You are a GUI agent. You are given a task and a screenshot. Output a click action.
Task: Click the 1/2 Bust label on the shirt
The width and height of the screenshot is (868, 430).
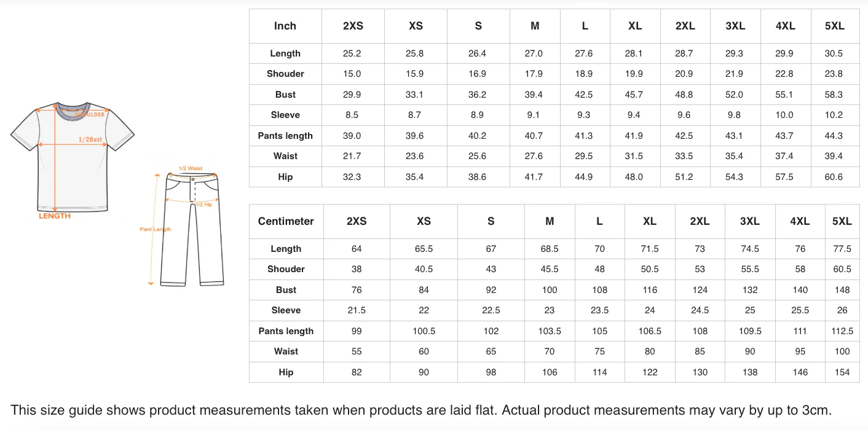pyautogui.click(x=90, y=140)
